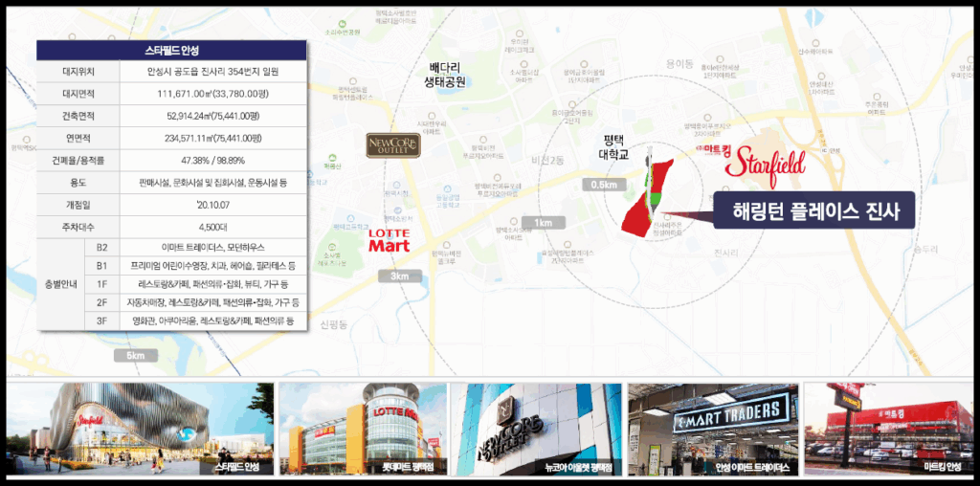Screen dimensions: 980x486
Task: Click the 3km distance badge
Action: point(399,276)
